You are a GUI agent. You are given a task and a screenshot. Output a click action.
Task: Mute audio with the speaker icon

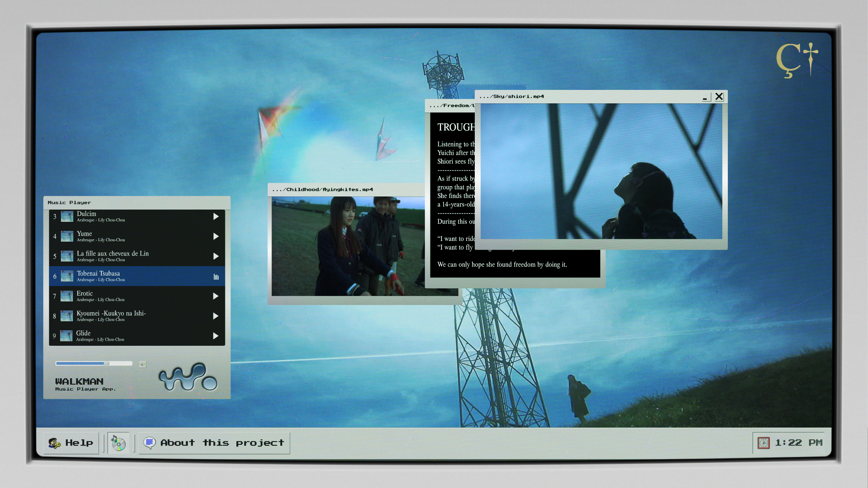(x=143, y=364)
